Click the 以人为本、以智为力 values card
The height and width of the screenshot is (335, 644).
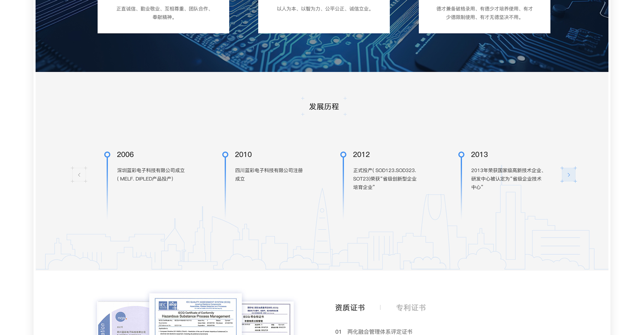324,13
